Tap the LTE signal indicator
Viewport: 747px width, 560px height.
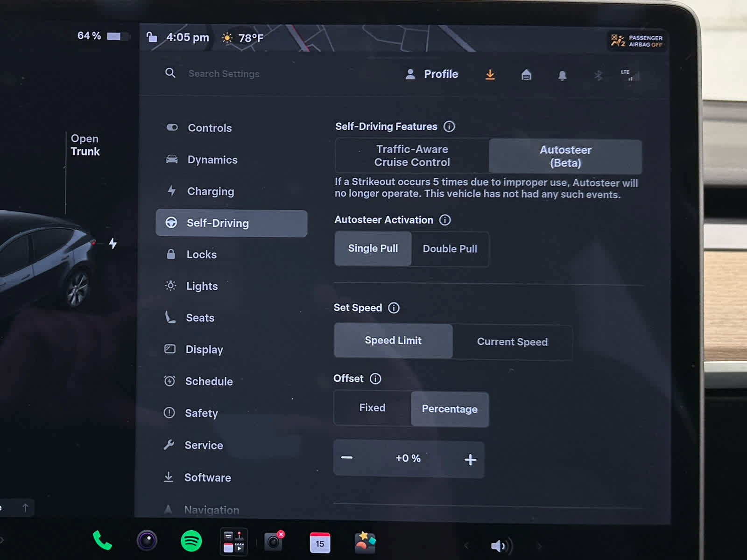tap(630, 75)
